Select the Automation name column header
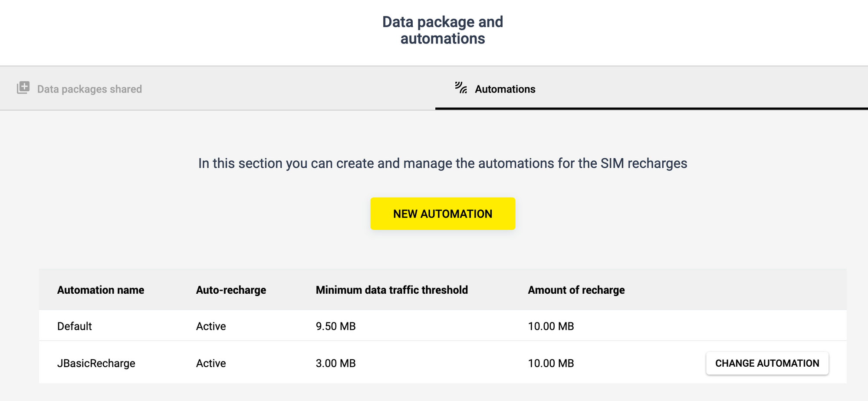Image resolution: width=868 pixels, height=401 pixels. pyautogui.click(x=101, y=290)
